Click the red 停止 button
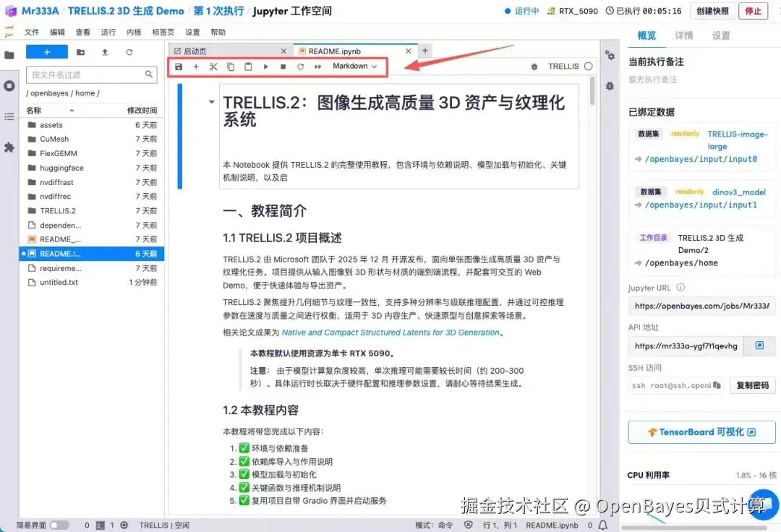This screenshot has width=781, height=532. click(x=753, y=11)
